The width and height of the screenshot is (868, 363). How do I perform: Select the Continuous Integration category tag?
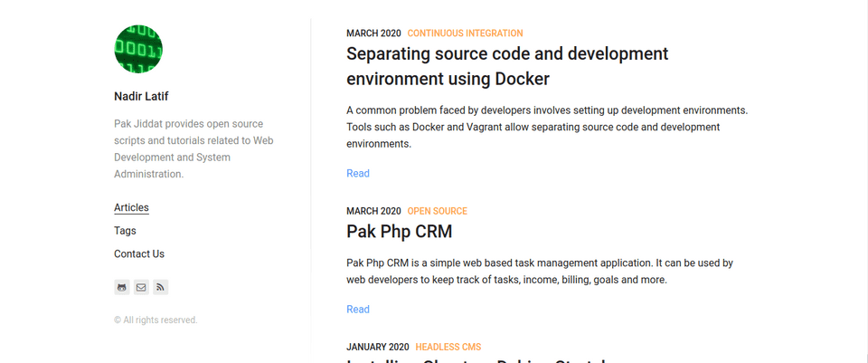[x=465, y=33]
